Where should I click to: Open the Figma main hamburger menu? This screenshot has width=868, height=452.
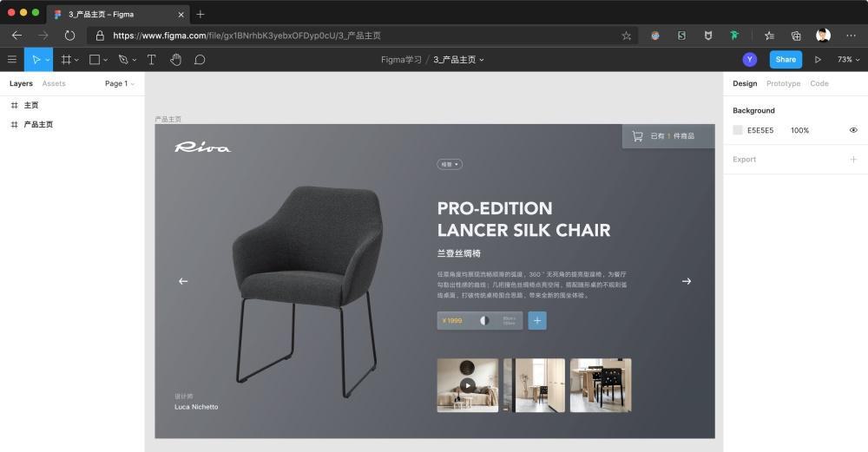click(x=11, y=59)
